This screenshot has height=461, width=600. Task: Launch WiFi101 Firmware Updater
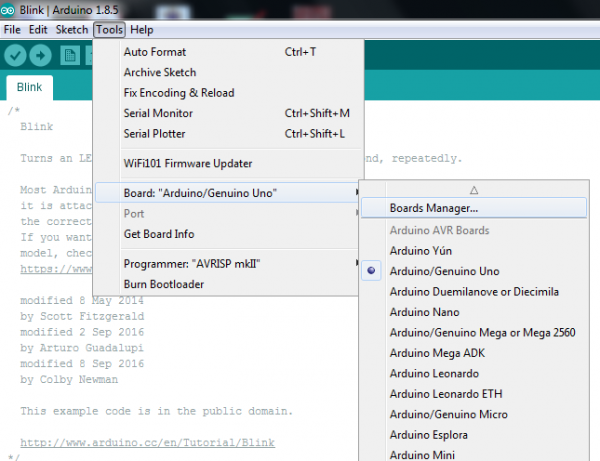(227, 164)
